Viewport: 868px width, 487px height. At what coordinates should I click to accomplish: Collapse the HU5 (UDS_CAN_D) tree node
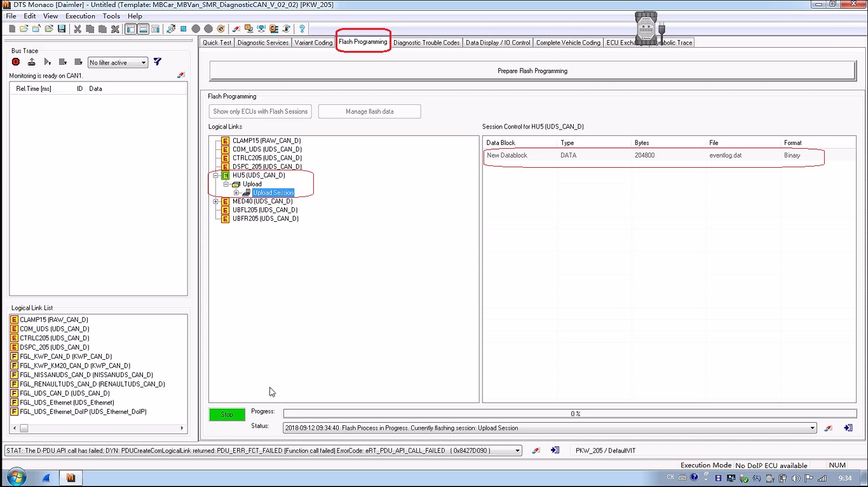coord(215,175)
